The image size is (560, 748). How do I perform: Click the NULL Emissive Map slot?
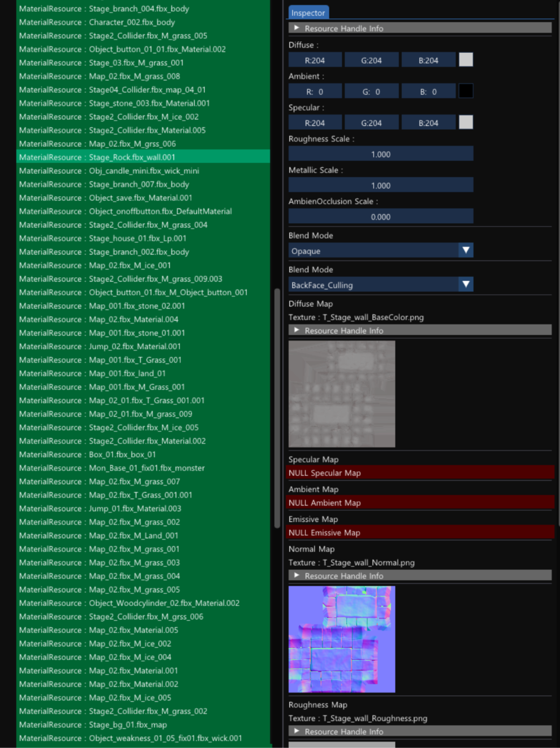pos(421,532)
